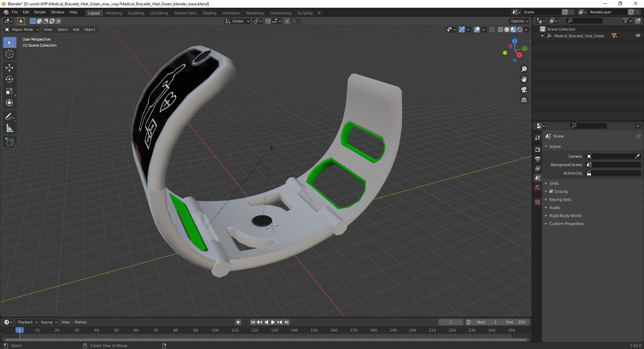Expand the Medical_Bracelet_Vital_Green collection
This screenshot has width=644, height=349.
(542, 36)
